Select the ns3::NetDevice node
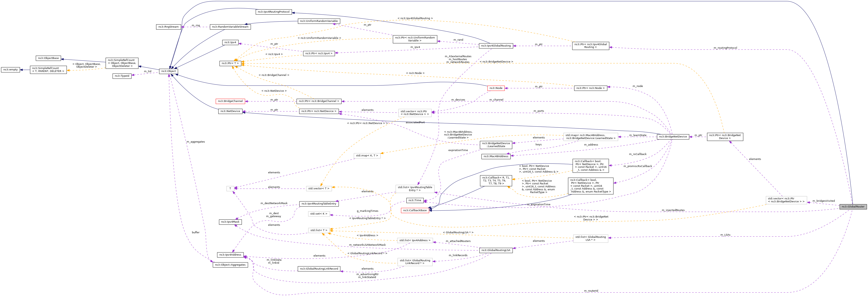This screenshot has height=296, width=868. [x=230, y=111]
